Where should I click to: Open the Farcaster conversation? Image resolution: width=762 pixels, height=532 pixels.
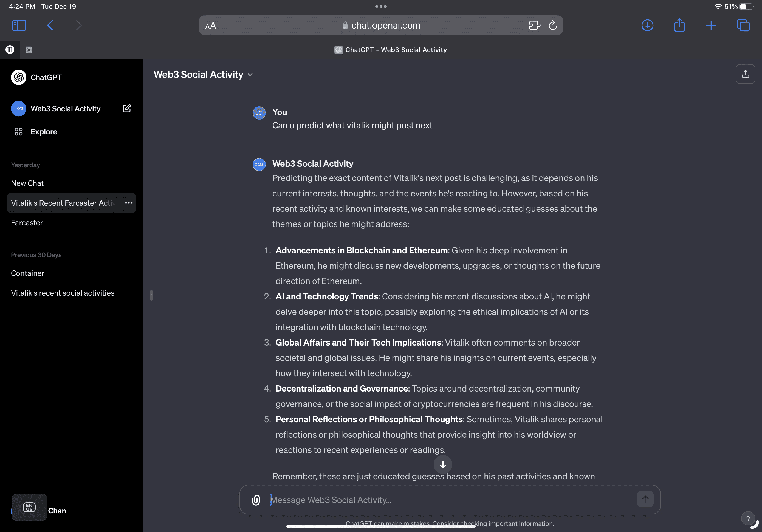point(27,223)
